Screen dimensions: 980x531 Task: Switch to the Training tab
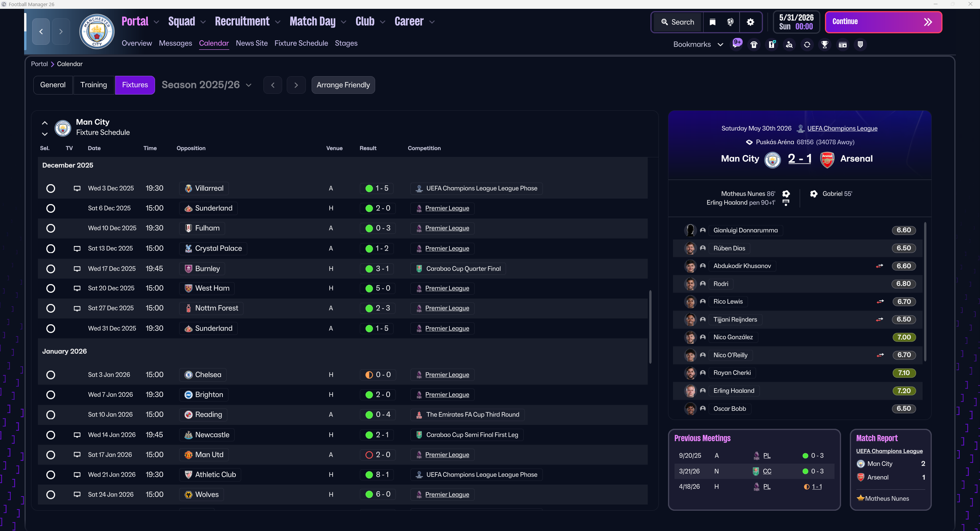tap(93, 85)
